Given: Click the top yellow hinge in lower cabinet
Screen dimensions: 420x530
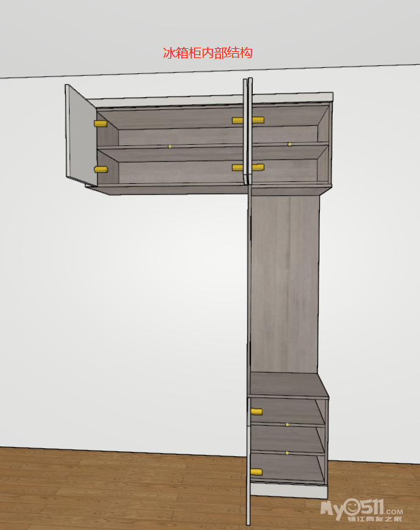Looking at the screenshot, I should click(x=256, y=412).
